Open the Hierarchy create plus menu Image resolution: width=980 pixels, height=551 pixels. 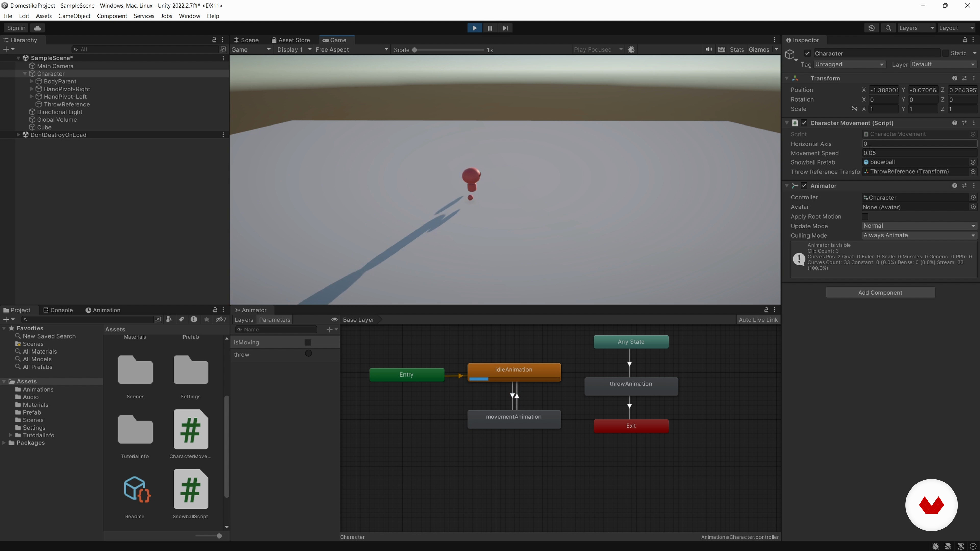tap(8, 49)
